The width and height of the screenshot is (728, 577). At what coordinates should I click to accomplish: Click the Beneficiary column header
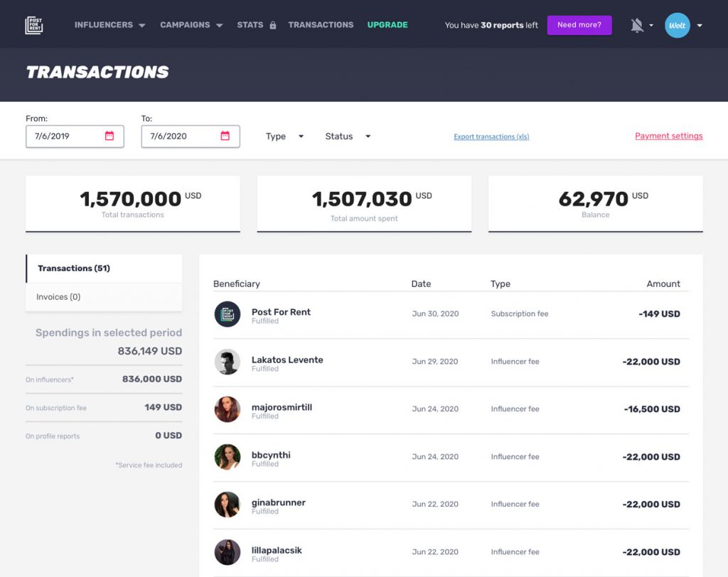pyautogui.click(x=236, y=284)
